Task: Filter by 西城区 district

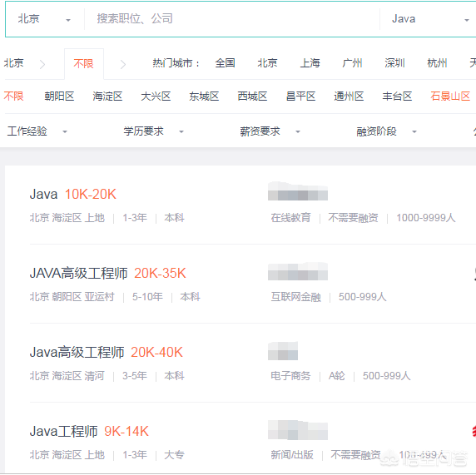Action: point(252,96)
